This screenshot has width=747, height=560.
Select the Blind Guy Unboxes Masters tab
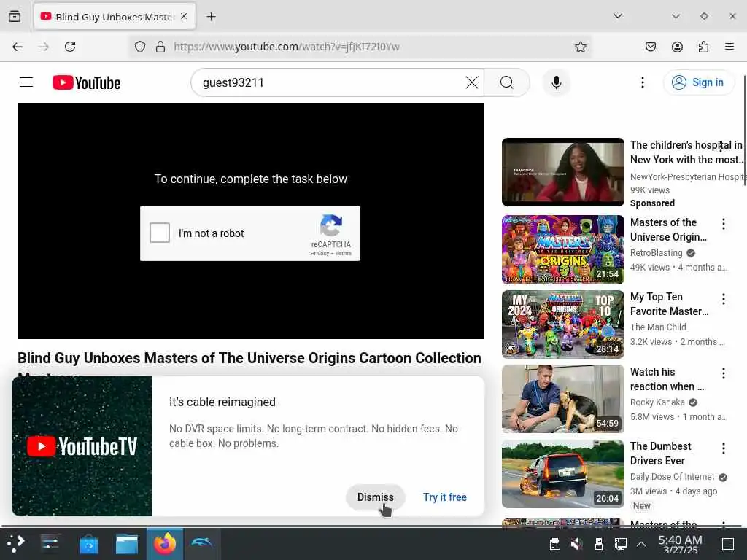click(x=115, y=17)
